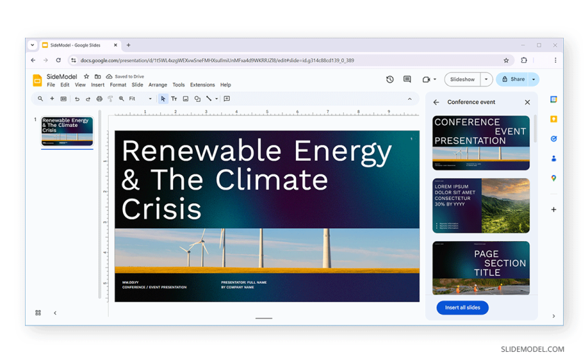
Task: Expand the Line tool dropdown arrow
Action: click(x=216, y=99)
